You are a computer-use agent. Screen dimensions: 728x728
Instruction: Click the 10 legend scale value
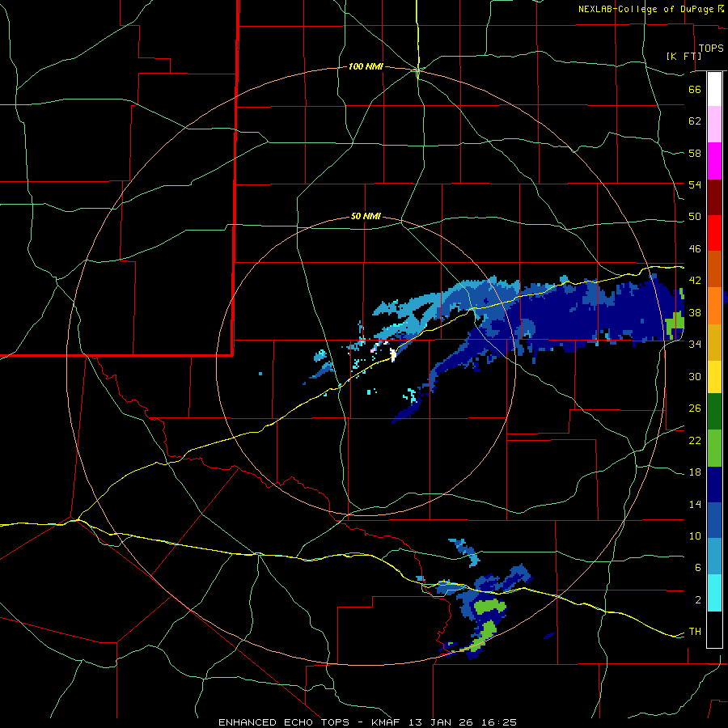695,536
